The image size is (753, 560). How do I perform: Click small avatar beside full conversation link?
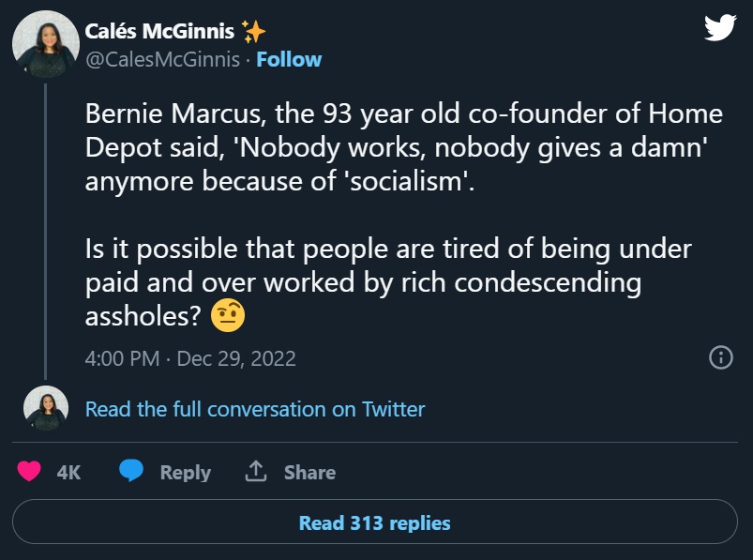(46, 408)
